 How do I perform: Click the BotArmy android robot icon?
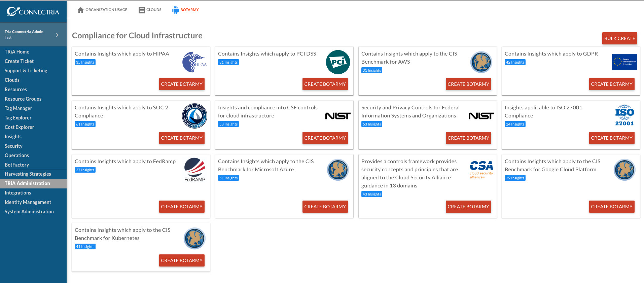(176, 10)
